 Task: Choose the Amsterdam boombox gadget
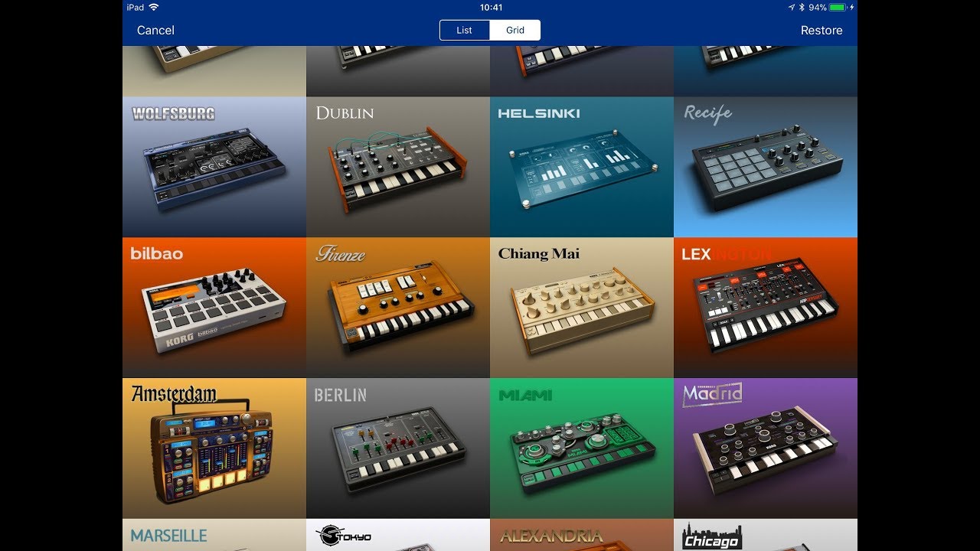pos(214,448)
